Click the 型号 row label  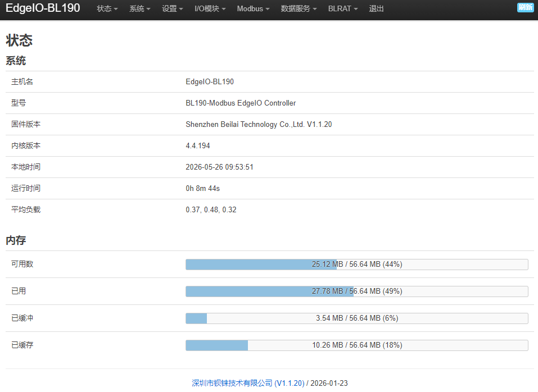point(19,103)
